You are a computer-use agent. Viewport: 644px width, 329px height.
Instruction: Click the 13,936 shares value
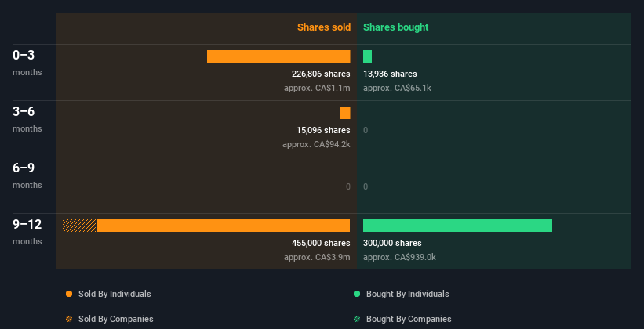390,74
